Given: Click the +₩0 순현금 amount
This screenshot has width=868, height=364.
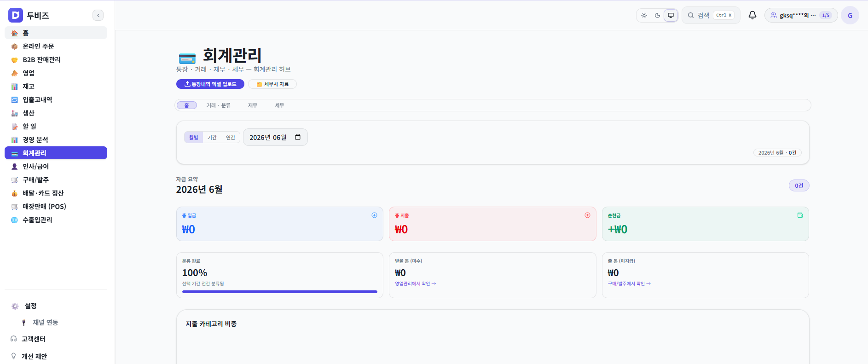Looking at the screenshot, I should coord(618,229).
